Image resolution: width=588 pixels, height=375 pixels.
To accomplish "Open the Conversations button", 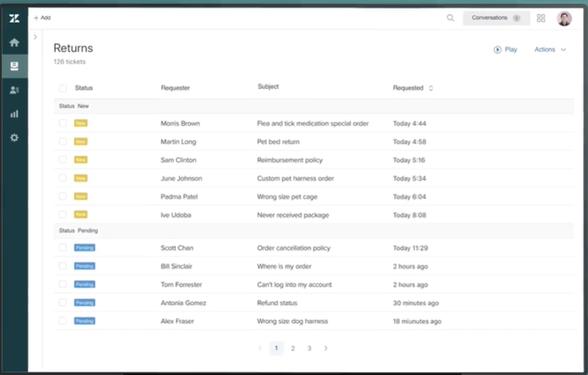I will point(496,18).
